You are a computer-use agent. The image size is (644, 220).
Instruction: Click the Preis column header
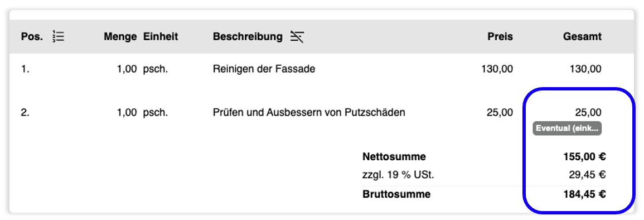(x=500, y=37)
